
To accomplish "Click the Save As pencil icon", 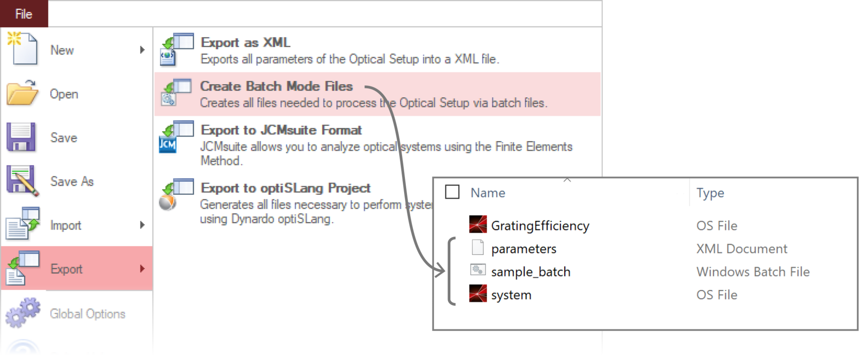I will pos(23,181).
